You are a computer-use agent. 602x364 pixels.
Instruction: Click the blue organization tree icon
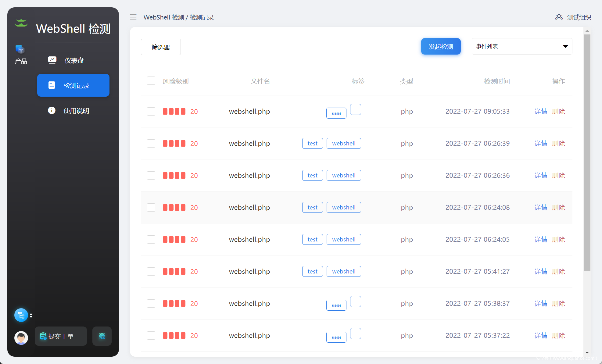pos(21,315)
